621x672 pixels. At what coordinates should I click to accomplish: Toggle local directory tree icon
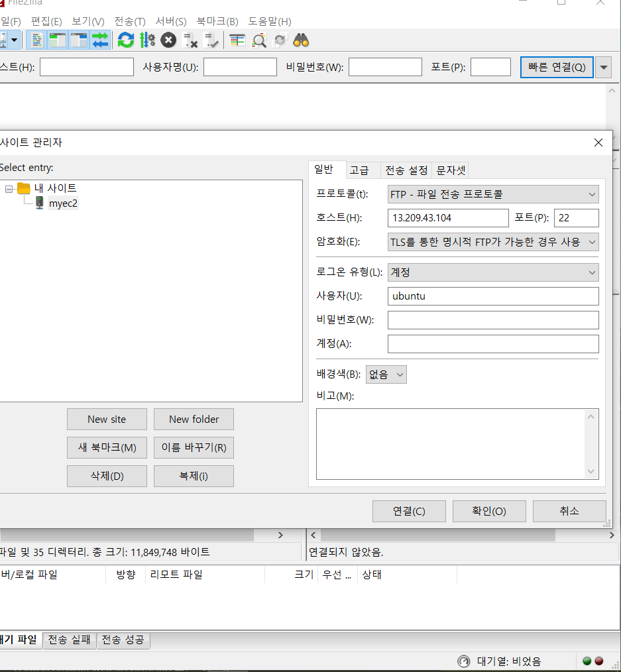58,40
